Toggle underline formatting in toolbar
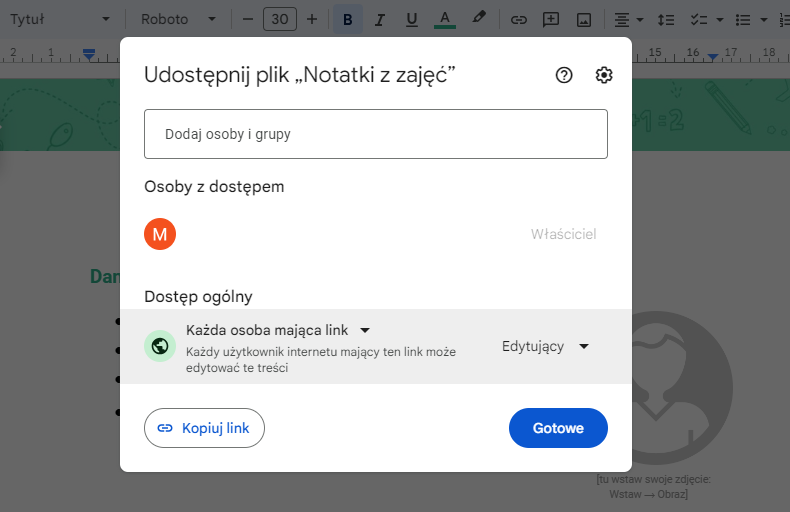790x512 pixels. coord(411,19)
